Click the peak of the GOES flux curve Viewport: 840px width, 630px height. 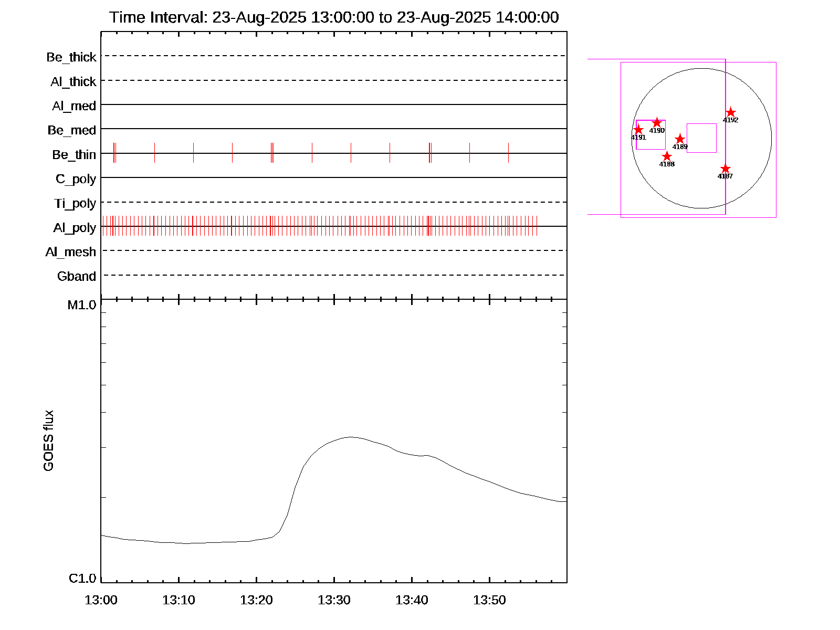351,437
